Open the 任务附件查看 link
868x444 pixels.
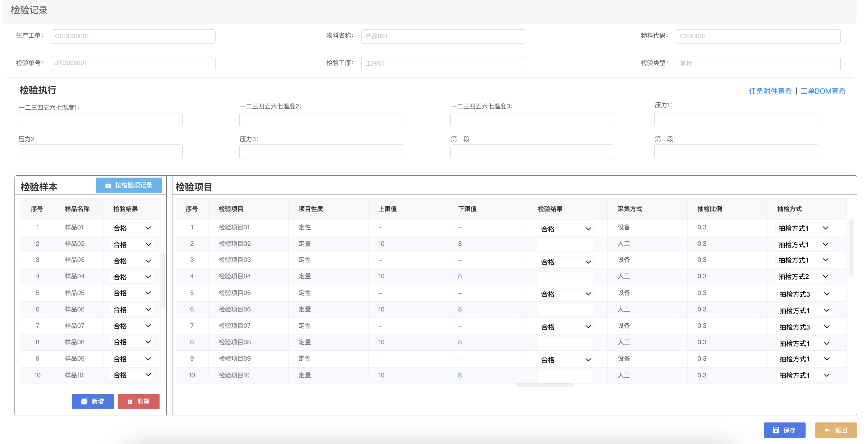click(x=770, y=91)
